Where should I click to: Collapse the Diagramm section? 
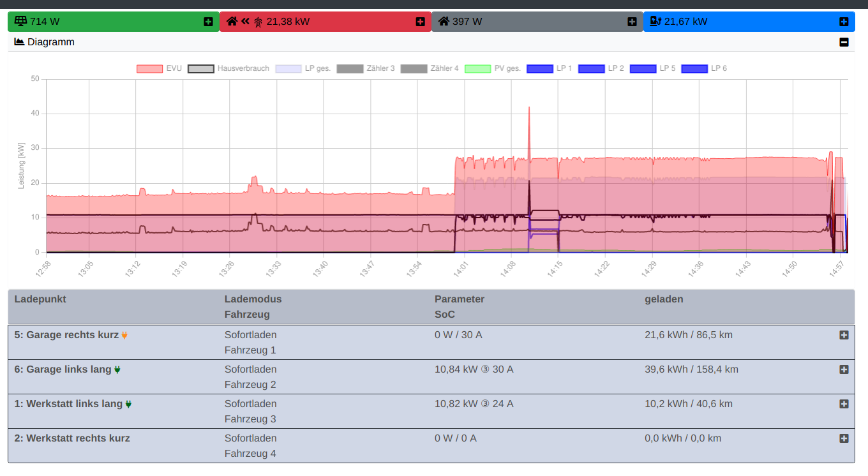(x=844, y=42)
